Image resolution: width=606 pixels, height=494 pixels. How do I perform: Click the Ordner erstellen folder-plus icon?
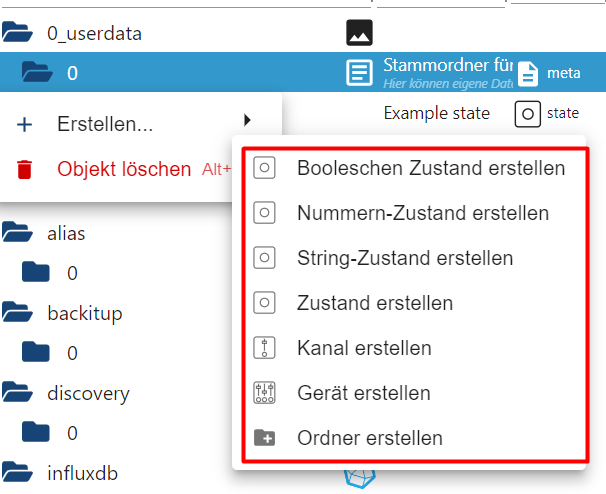(264, 438)
